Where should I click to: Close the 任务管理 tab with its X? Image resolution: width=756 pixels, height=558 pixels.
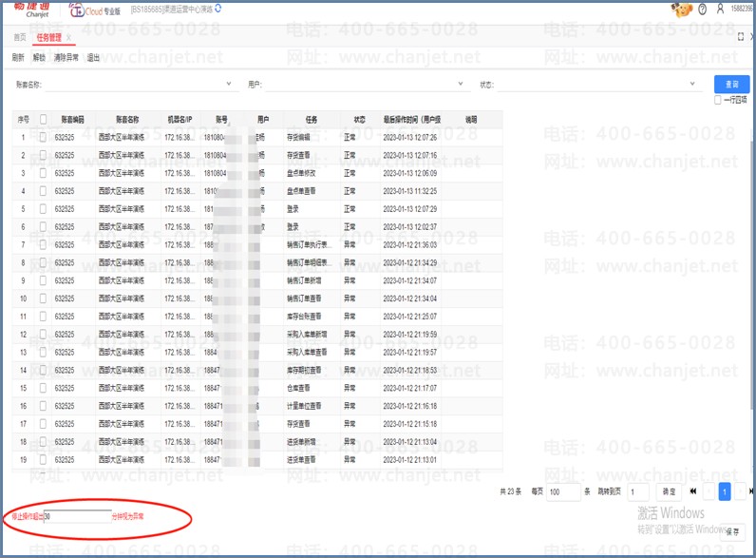[69, 37]
